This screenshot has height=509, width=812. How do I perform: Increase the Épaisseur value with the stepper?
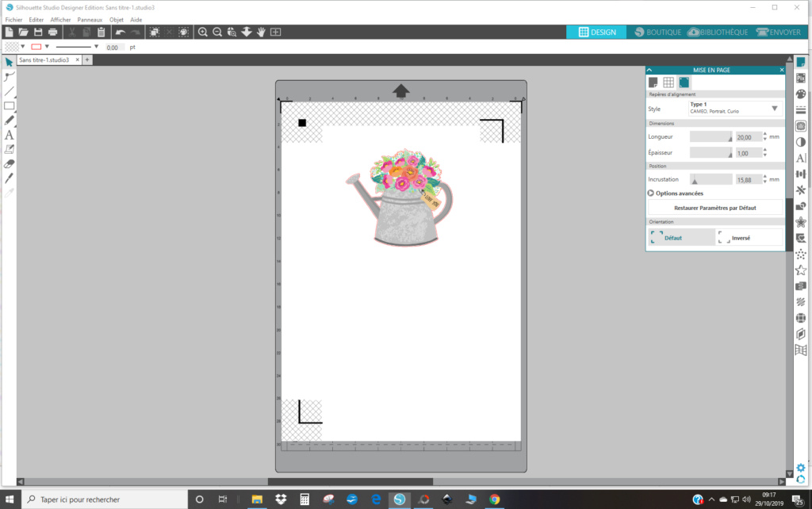pyautogui.click(x=765, y=151)
